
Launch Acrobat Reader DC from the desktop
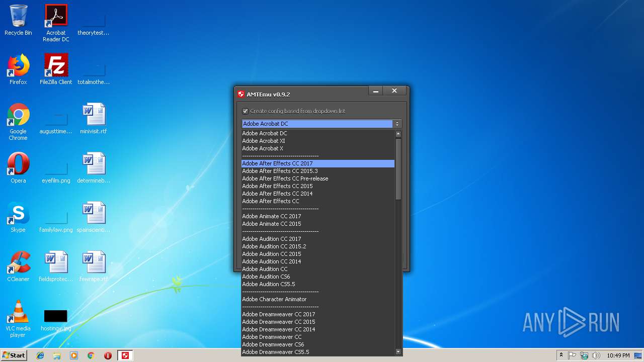56,23
